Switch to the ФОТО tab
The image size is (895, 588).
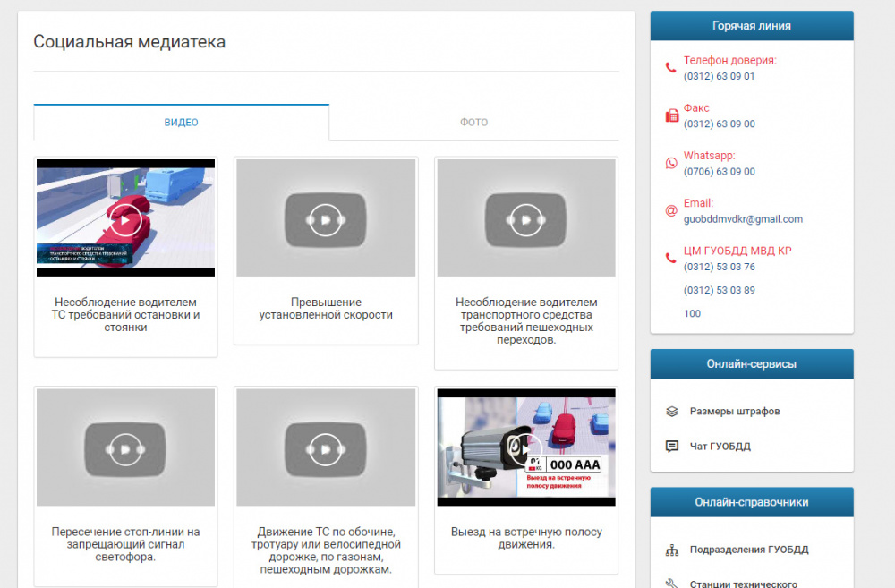coord(474,123)
